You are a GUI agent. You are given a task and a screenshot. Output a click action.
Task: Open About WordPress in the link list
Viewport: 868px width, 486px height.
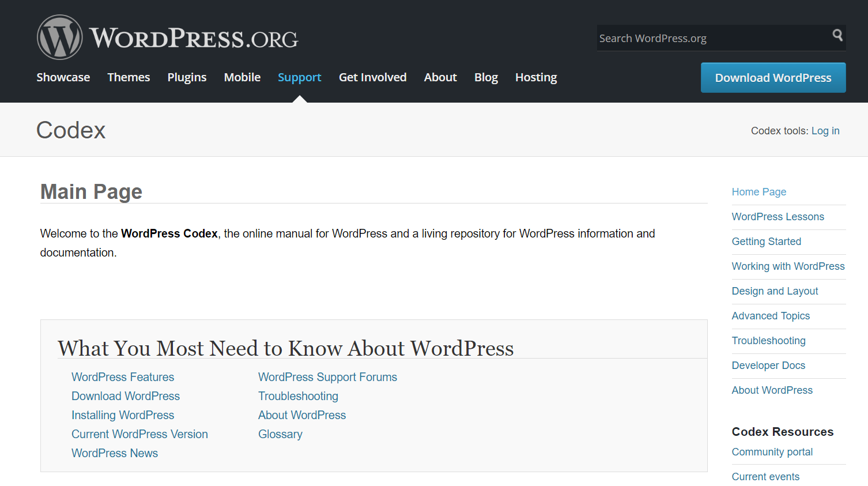302,415
